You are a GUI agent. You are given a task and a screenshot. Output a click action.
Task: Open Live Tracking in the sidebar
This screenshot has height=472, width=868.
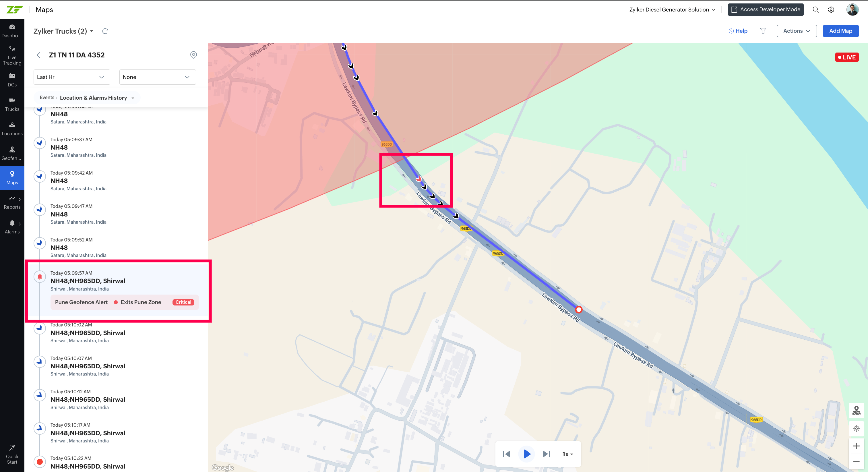point(12,56)
